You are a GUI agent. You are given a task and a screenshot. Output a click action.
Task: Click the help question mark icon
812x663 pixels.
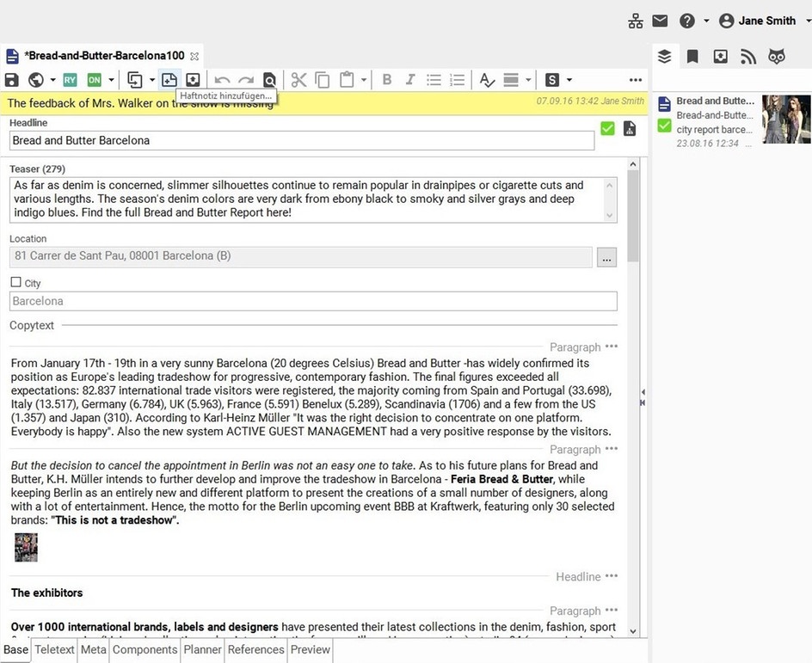pyautogui.click(x=687, y=21)
